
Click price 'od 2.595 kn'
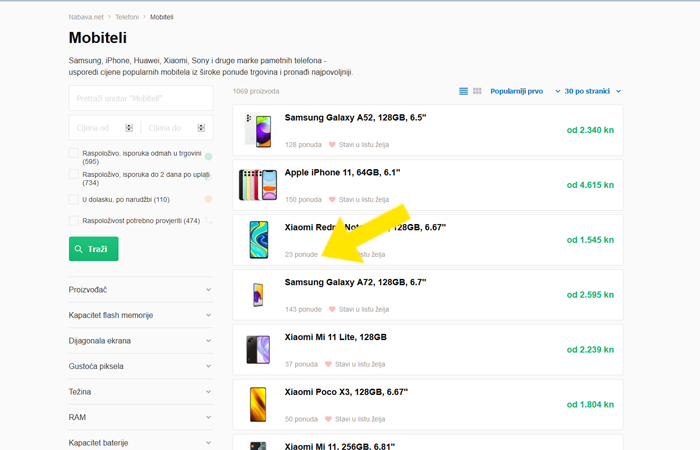[x=590, y=295]
